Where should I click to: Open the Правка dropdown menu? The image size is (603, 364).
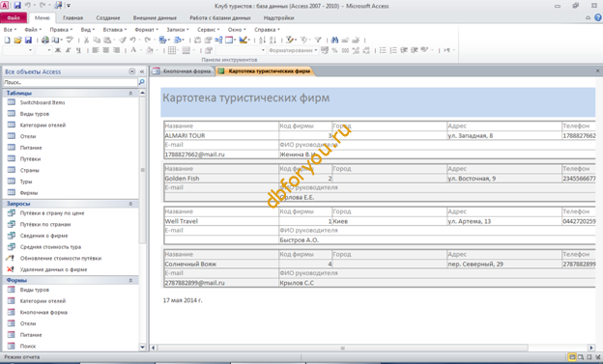[x=61, y=30]
